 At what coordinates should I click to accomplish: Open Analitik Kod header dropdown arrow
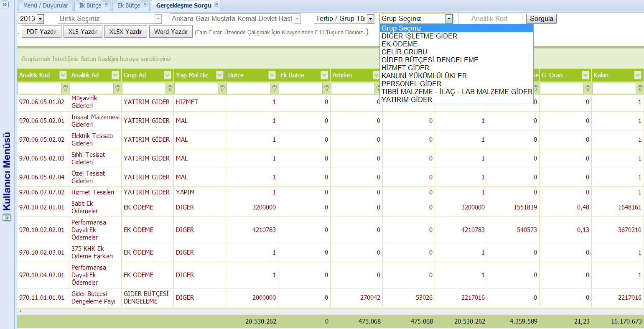[63, 75]
